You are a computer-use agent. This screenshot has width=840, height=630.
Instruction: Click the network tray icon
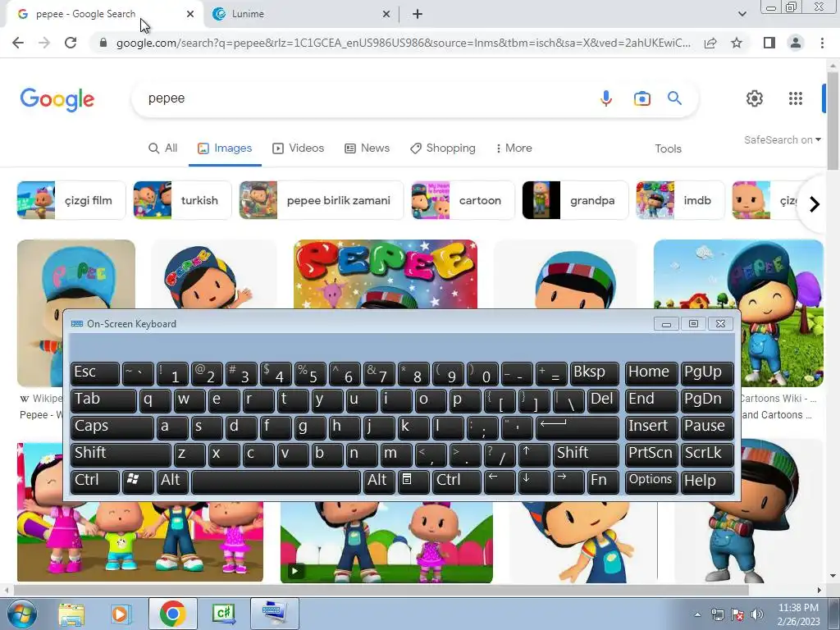pyautogui.click(x=717, y=614)
